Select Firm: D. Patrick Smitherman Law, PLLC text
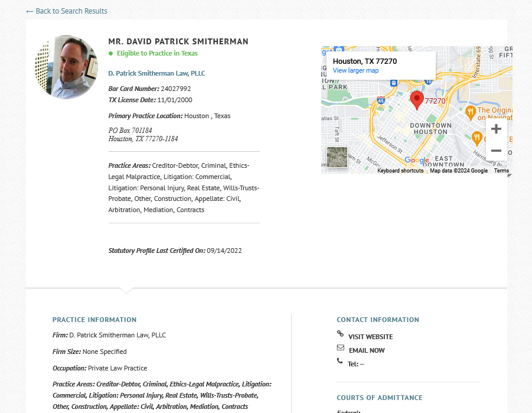Viewport: 532px width, 413px height. pos(109,335)
